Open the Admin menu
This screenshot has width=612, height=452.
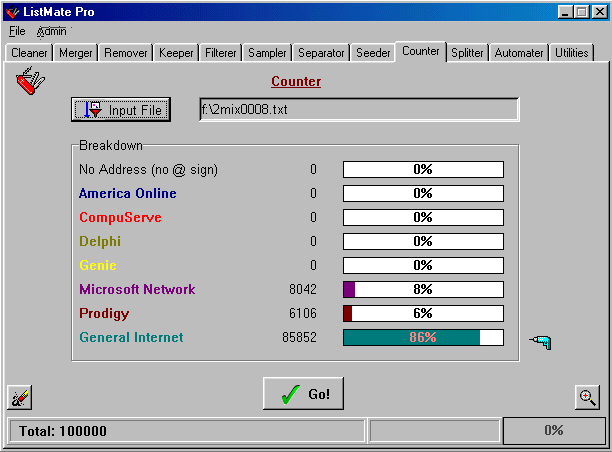[x=51, y=31]
